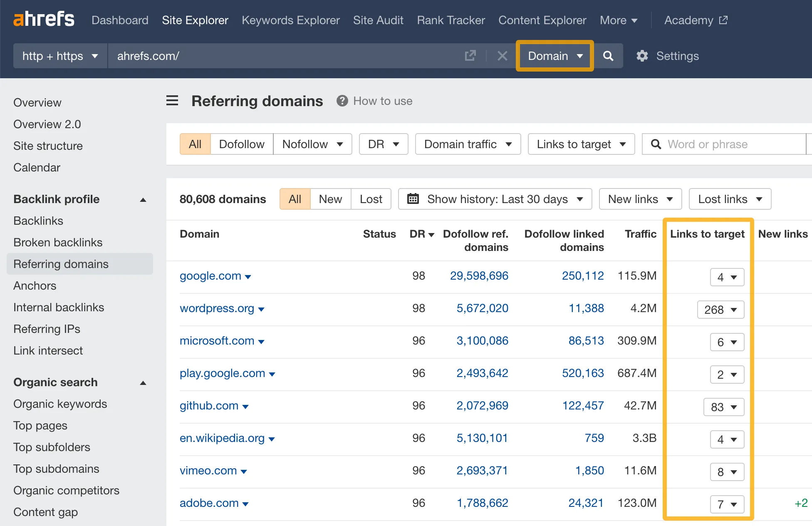
Task: Click the Settings gear icon
Action: (x=642, y=56)
